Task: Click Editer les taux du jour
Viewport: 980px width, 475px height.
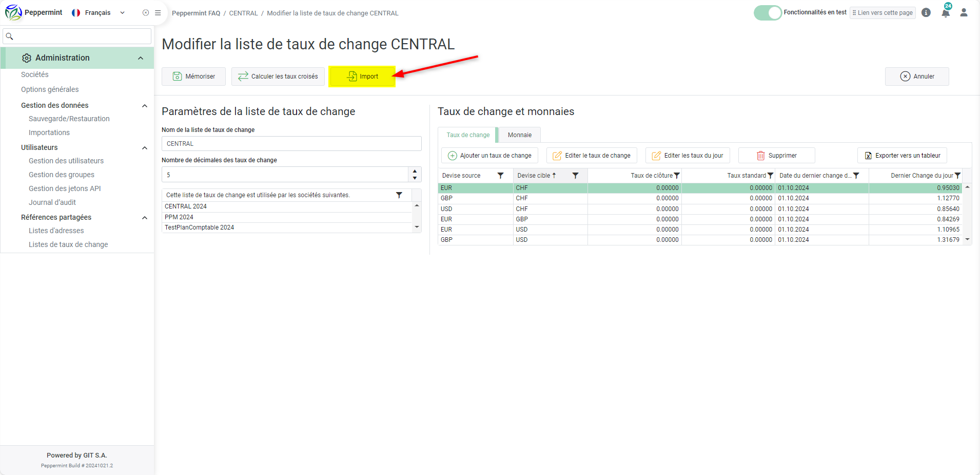Action: pyautogui.click(x=688, y=156)
